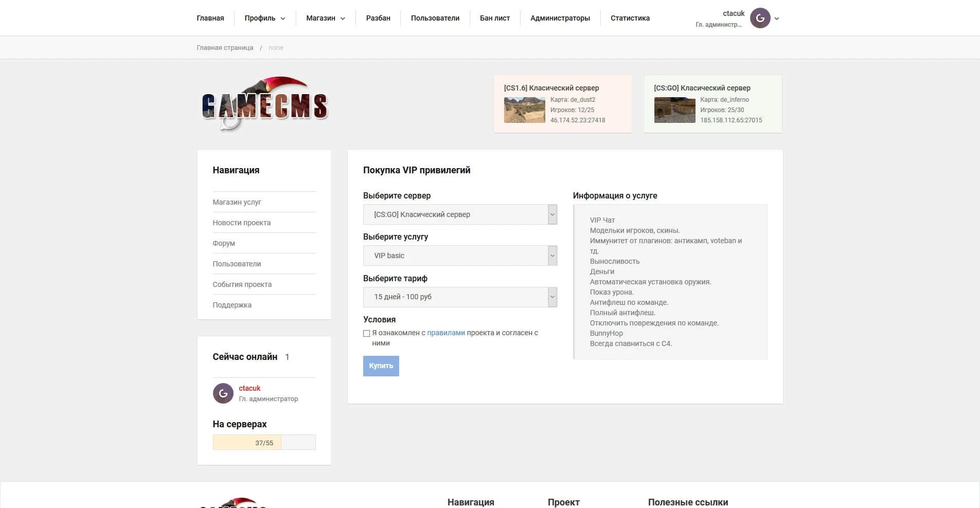980x508 pixels.
Task: Open the VIP basic service dropdown
Action: (x=460, y=256)
